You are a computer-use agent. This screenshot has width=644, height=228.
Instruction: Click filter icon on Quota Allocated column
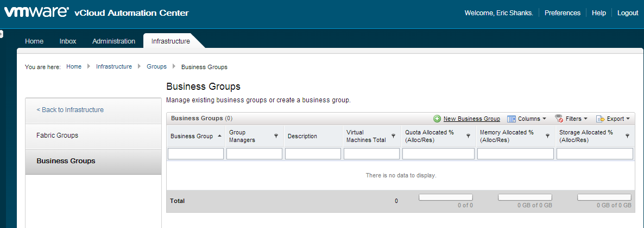[x=468, y=136]
